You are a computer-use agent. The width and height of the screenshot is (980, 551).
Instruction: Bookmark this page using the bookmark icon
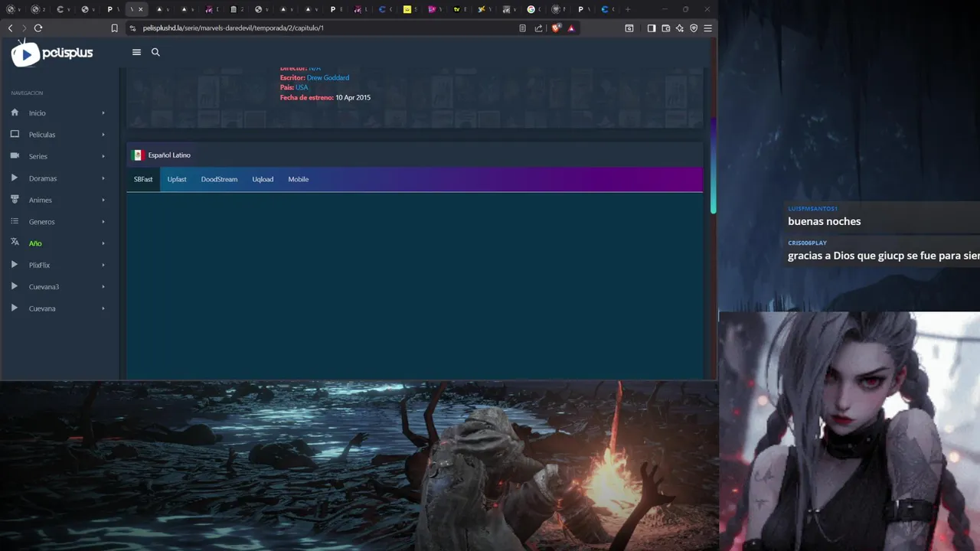coord(115,28)
